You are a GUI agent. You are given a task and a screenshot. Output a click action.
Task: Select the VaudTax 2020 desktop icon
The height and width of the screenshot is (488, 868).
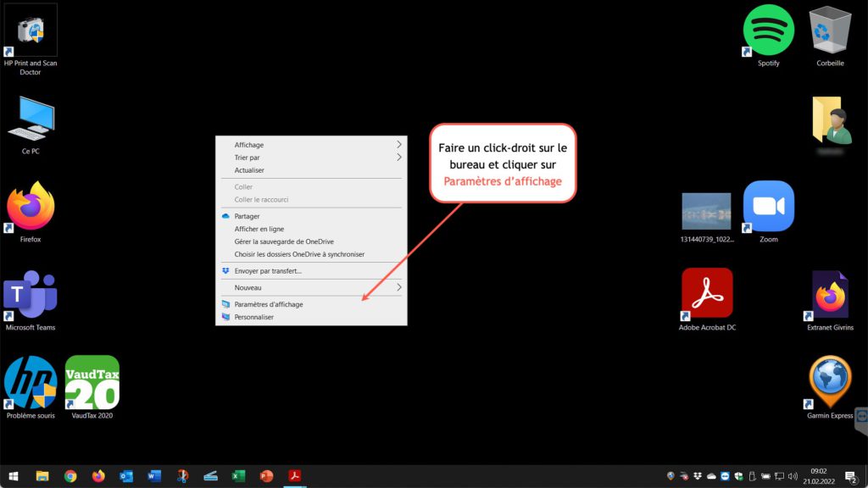click(x=92, y=383)
